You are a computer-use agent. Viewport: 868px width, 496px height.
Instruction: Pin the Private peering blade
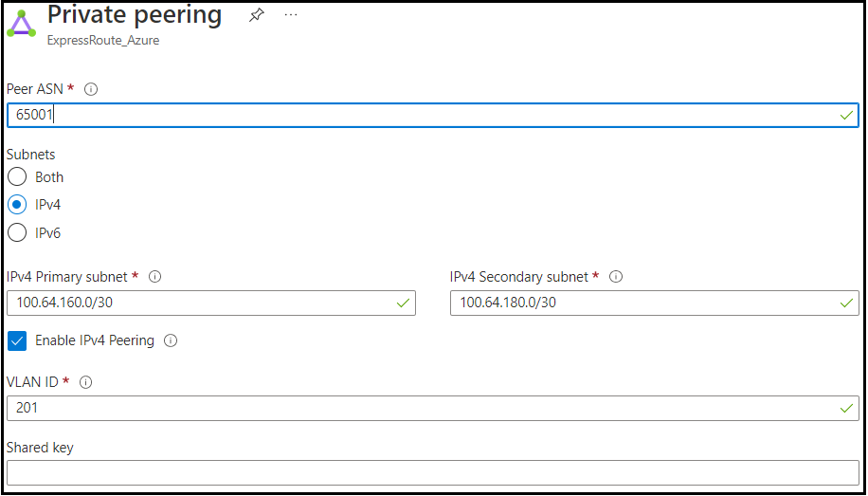pos(256,15)
